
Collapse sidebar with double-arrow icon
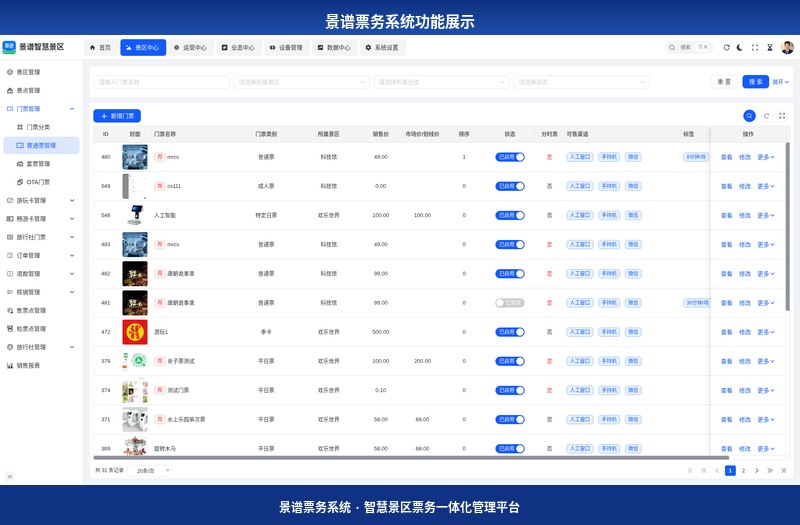10,477
